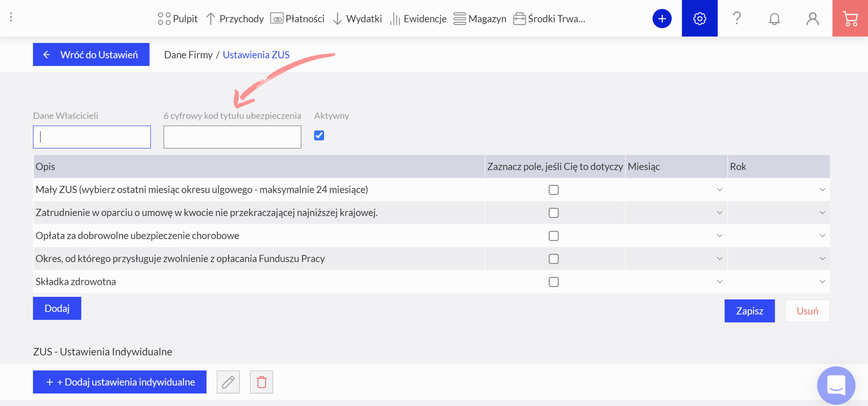Click Wróć do Ustawień button

tap(91, 54)
